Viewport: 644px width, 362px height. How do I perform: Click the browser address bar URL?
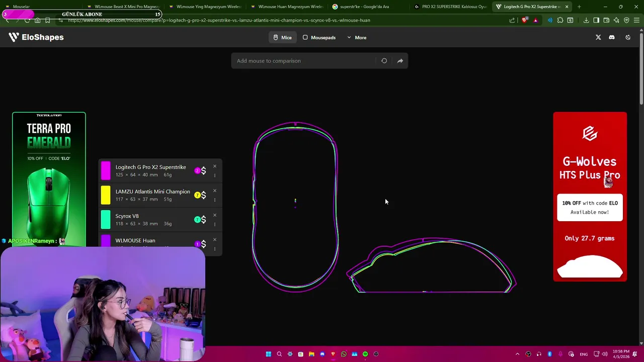pos(219,20)
